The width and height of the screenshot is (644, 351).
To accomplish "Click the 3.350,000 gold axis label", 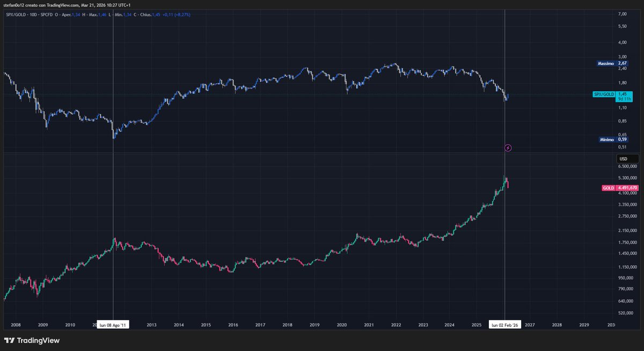I will pyautogui.click(x=627, y=204).
